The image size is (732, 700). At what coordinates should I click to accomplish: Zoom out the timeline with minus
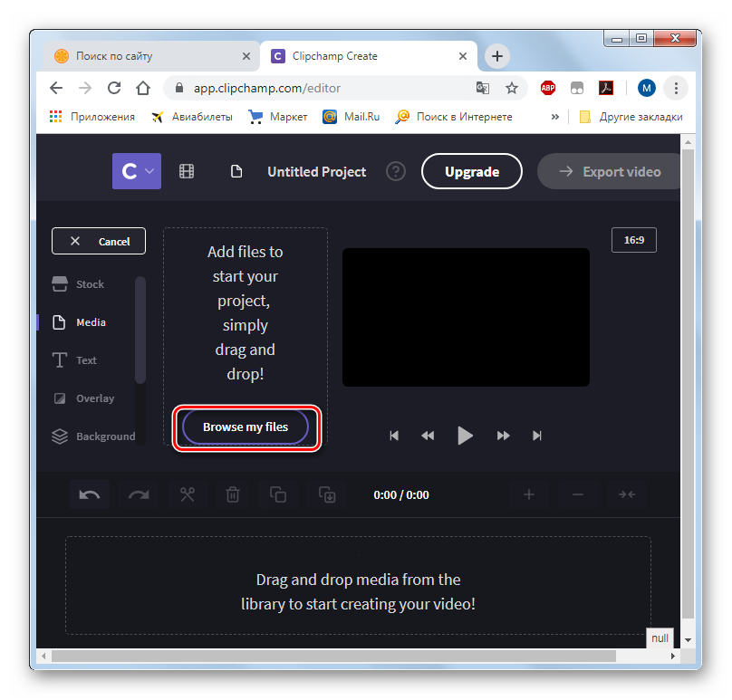pyautogui.click(x=578, y=494)
